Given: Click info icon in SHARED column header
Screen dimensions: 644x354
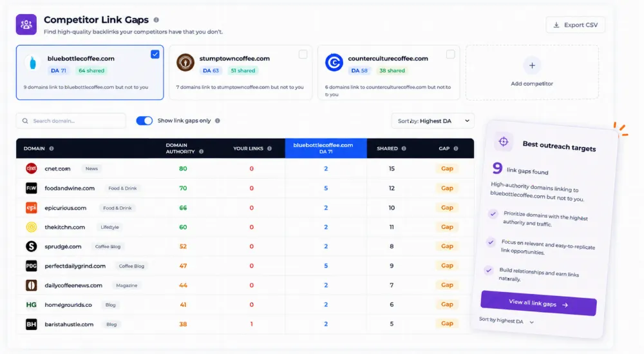Looking at the screenshot, I should click(404, 148).
